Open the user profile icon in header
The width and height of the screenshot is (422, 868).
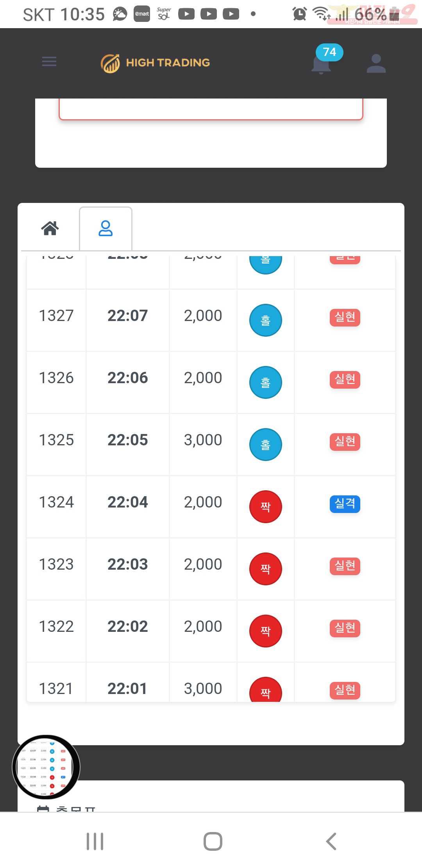(376, 63)
